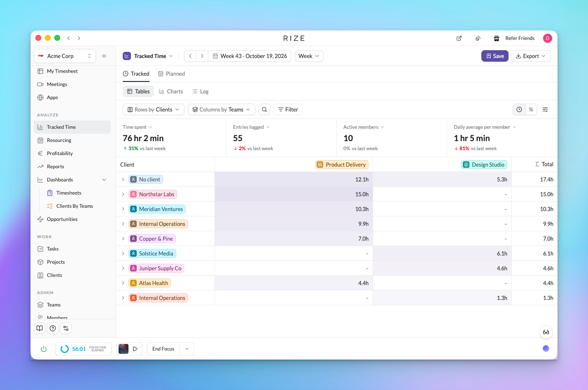Screen dimensions: 588x390
Task: Open the help question mark icon
Action: [53, 328]
